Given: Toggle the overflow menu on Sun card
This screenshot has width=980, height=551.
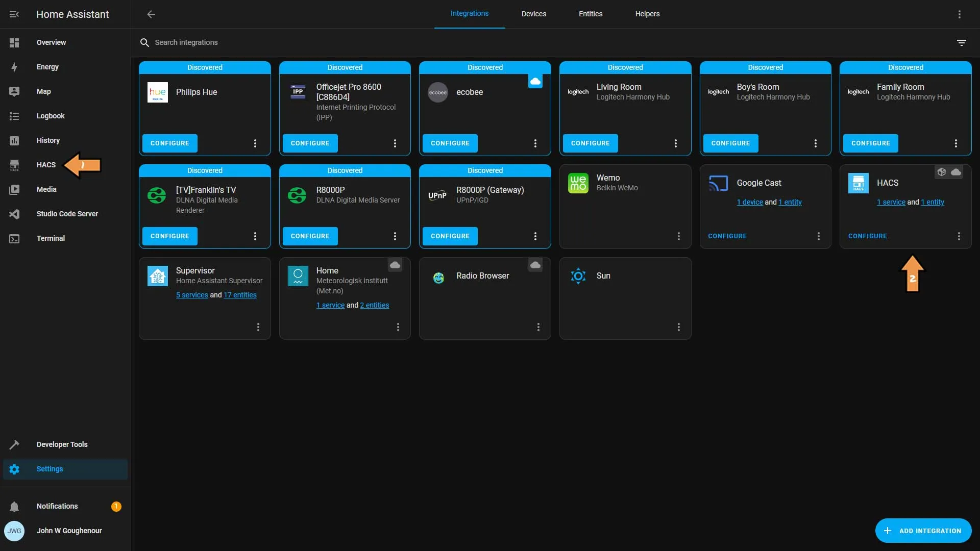Looking at the screenshot, I should 679,327.
